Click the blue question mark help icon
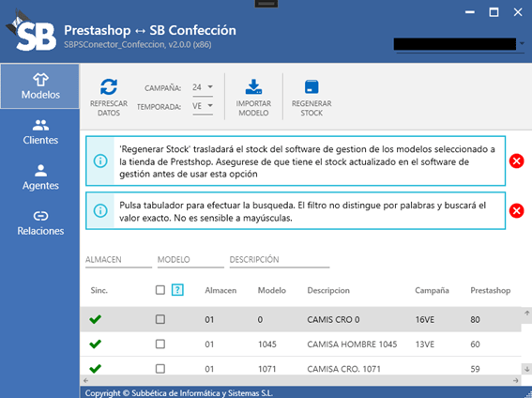 click(177, 290)
